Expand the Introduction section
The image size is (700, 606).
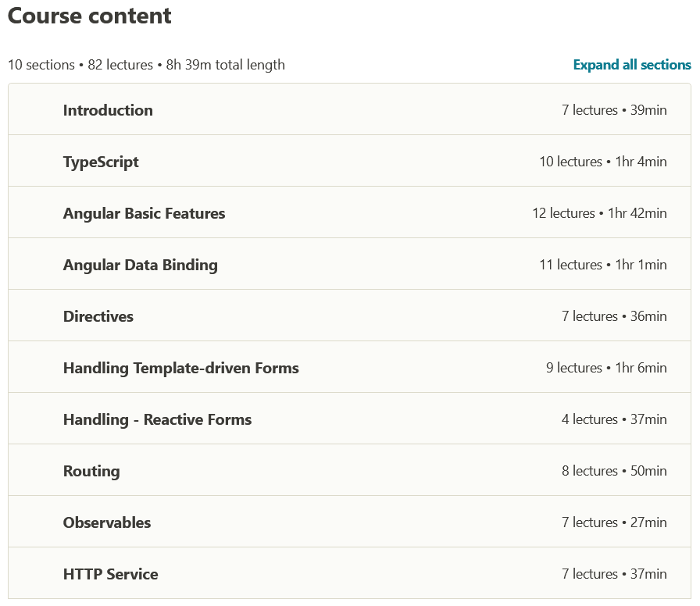click(349, 109)
